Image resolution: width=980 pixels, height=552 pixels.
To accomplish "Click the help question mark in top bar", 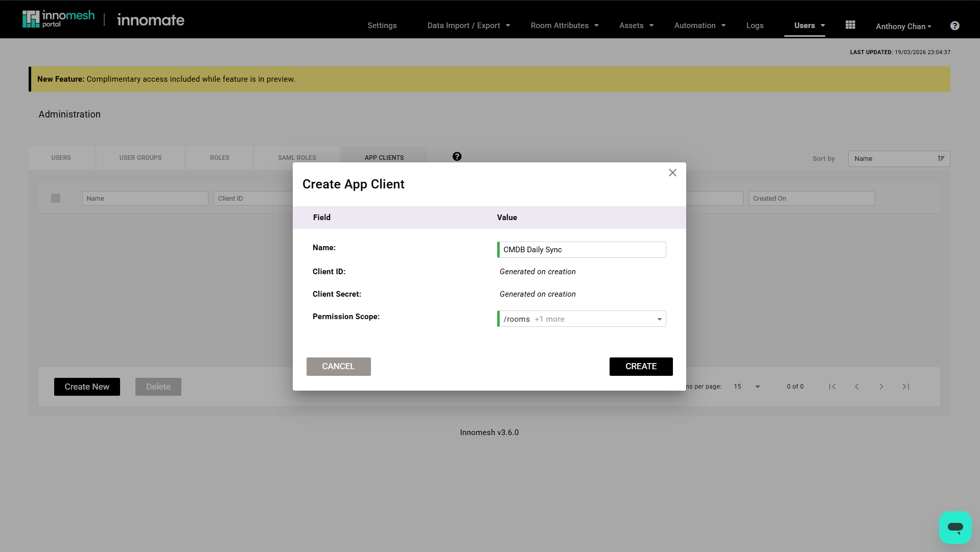I will click(954, 26).
